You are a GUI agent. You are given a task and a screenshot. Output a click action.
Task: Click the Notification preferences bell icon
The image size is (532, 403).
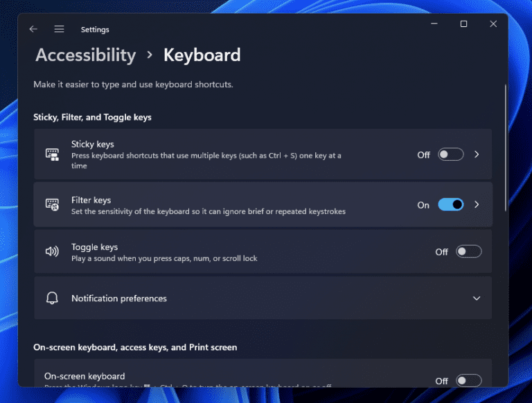52,298
